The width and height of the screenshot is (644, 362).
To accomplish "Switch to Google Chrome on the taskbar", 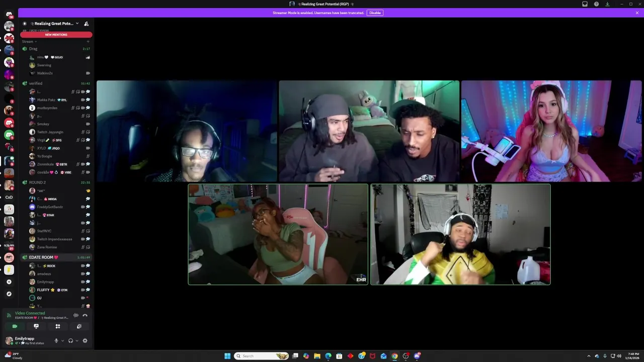I will click(394, 356).
